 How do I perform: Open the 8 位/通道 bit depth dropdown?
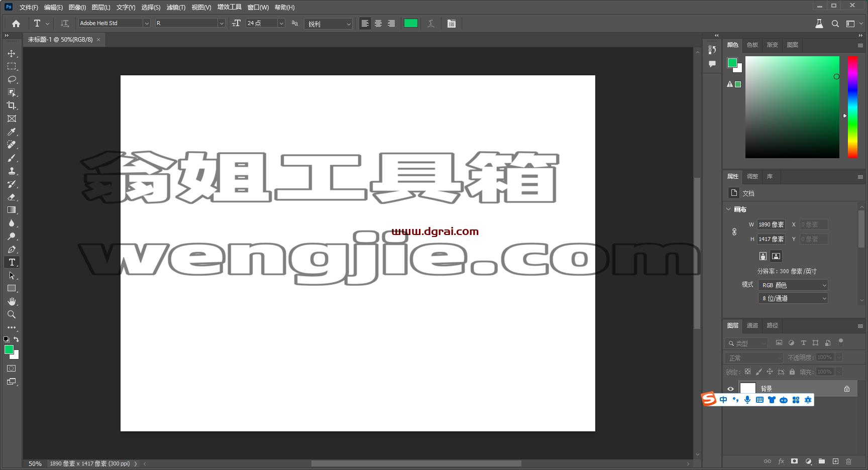coord(793,298)
